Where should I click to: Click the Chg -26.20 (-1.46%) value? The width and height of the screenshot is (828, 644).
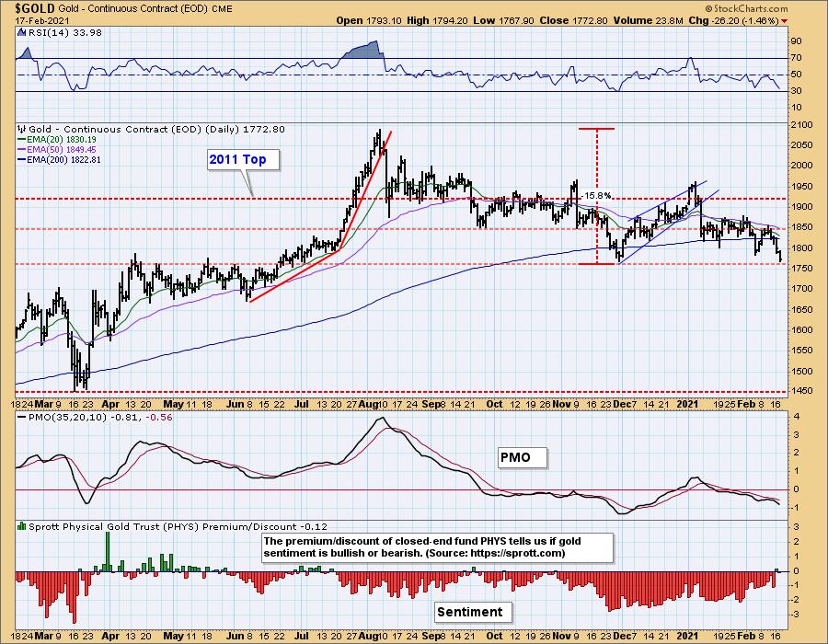click(x=733, y=20)
